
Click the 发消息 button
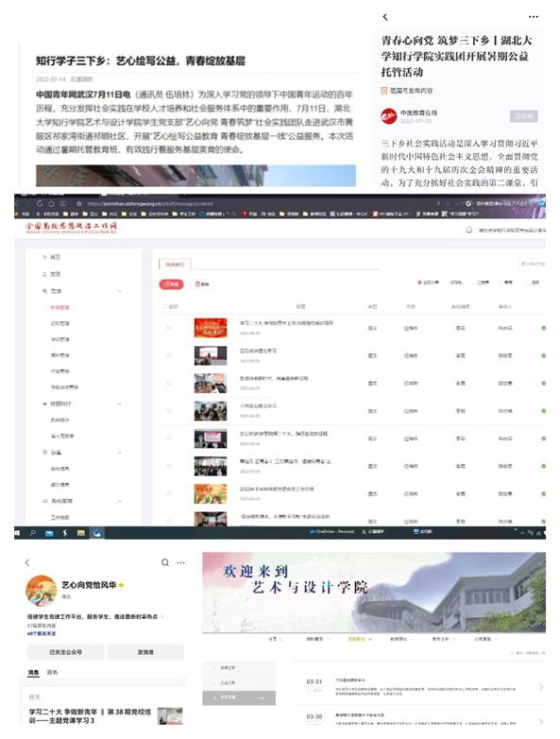pos(145,652)
